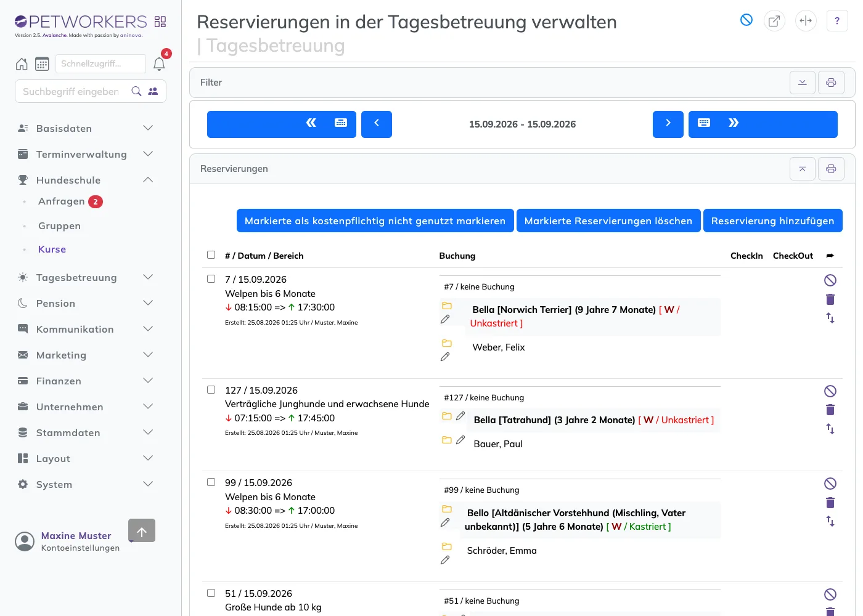Expand the Finanzen menu
The height and width of the screenshot is (616, 863).
(86, 381)
